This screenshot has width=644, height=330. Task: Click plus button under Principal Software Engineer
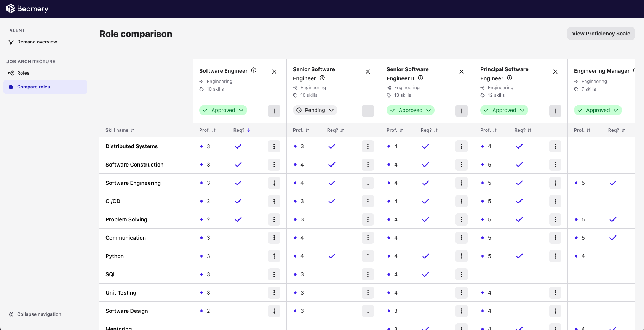coord(555,111)
